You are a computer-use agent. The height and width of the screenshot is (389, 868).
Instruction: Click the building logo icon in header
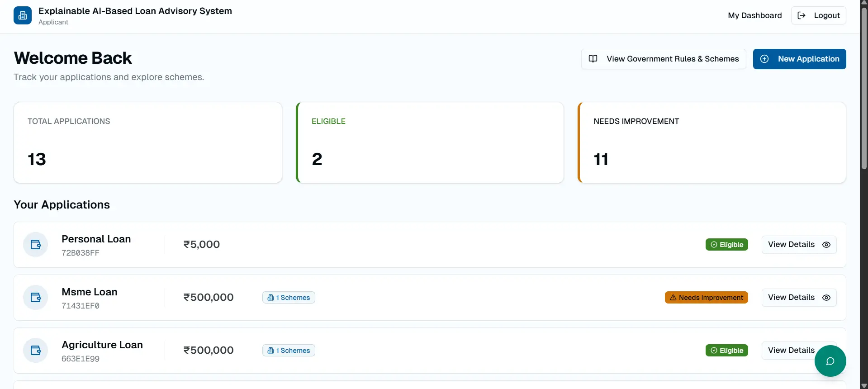point(23,15)
